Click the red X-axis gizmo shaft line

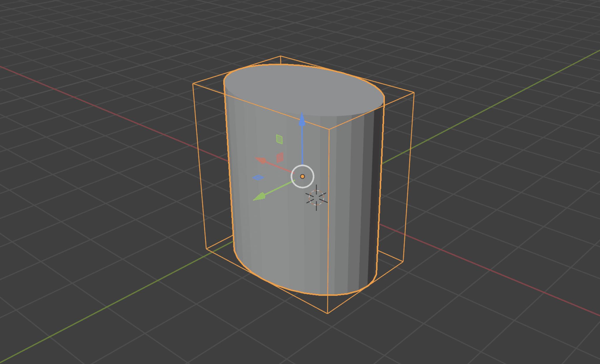pyautogui.click(x=279, y=167)
